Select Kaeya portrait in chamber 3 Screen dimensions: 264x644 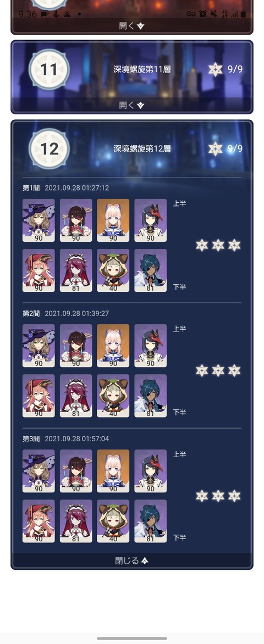[x=151, y=521]
